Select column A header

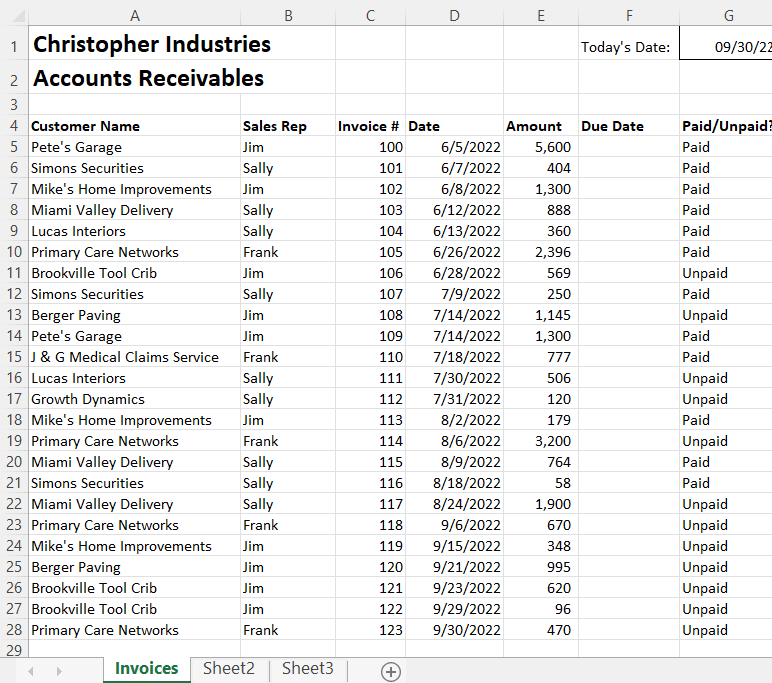point(135,15)
